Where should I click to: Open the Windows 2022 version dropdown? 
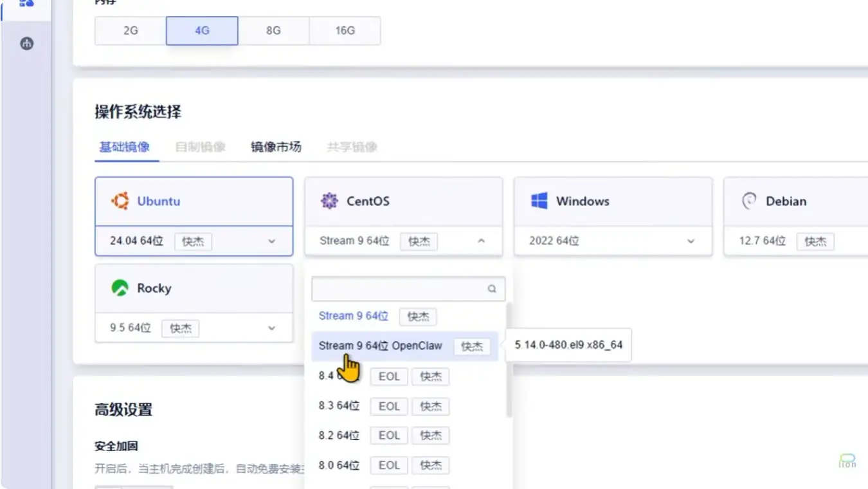click(x=691, y=242)
